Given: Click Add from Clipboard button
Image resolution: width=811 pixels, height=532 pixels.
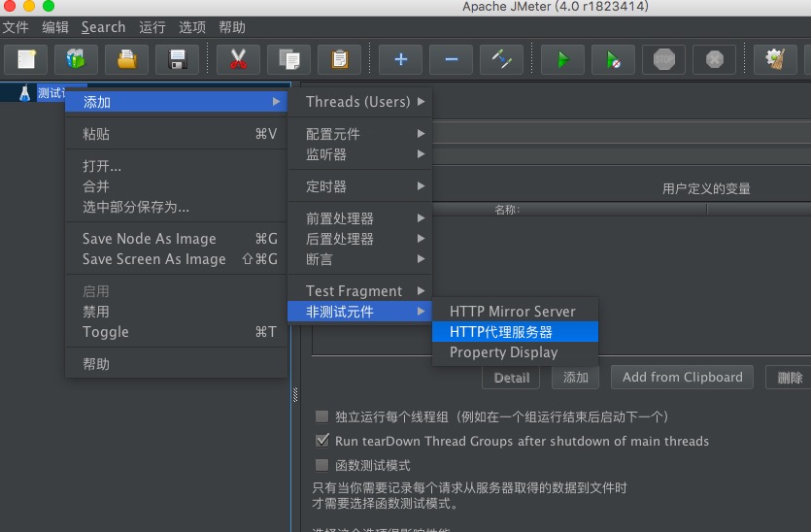Looking at the screenshot, I should click(x=682, y=378).
